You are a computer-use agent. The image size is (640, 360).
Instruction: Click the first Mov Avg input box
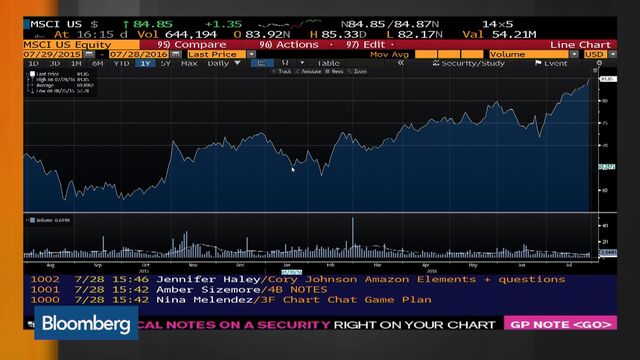[x=426, y=54]
